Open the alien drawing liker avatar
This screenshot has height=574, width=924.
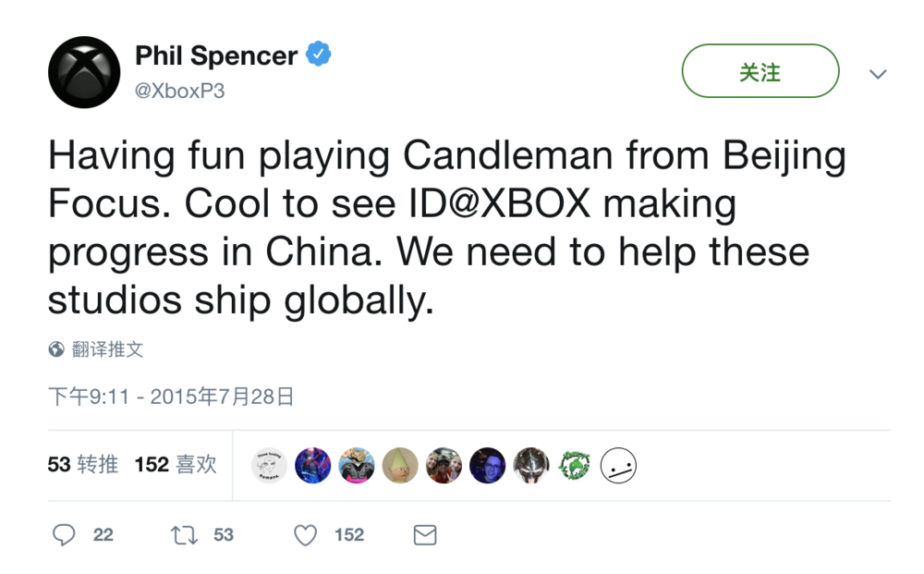point(270,466)
